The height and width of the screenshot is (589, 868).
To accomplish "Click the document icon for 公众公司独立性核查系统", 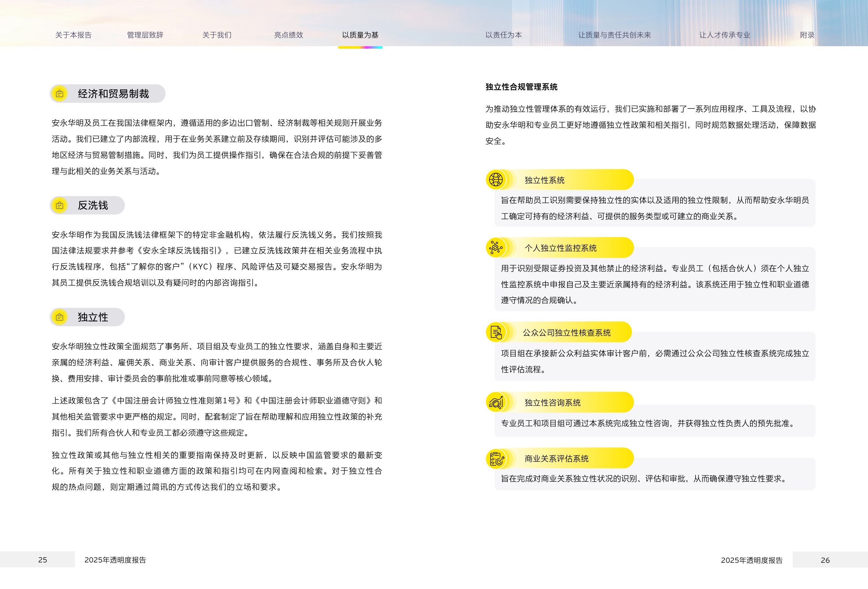I will 496,332.
